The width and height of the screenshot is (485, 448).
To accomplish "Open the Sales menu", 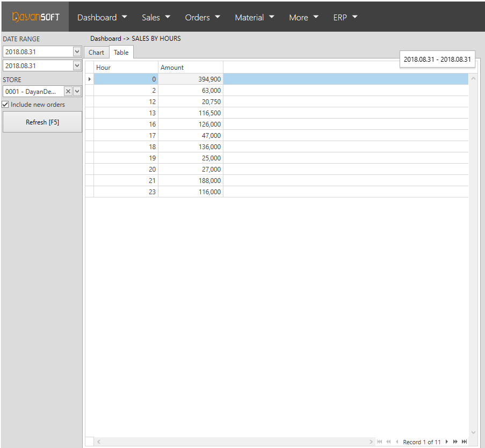I will (x=156, y=17).
